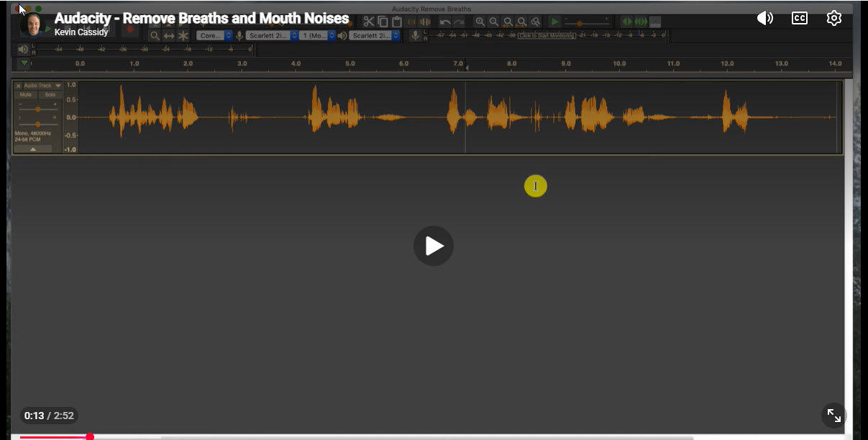Click the Kevin Cassidy channel name
Viewport: 868px width, 440px height.
tap(81, 32)
